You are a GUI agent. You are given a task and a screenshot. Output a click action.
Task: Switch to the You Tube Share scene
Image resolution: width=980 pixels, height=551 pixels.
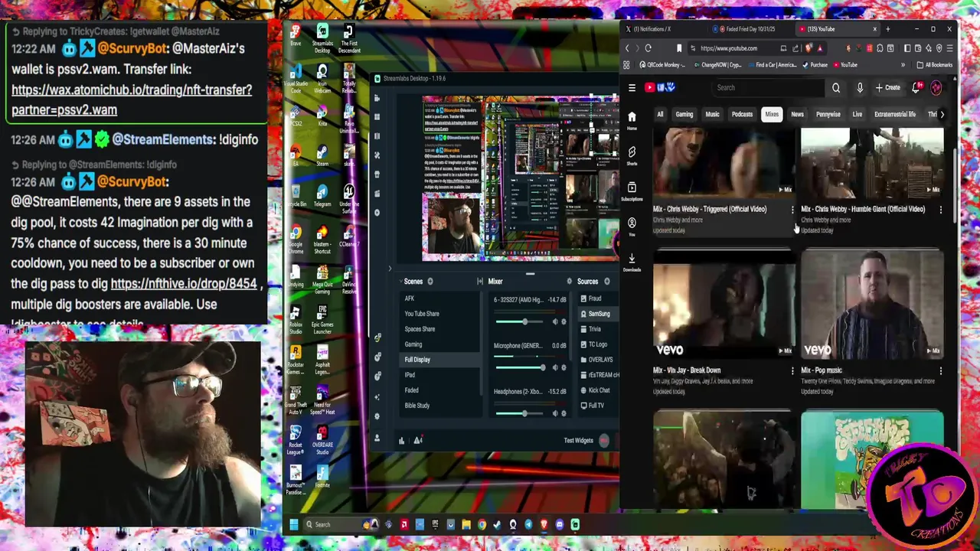click(x=422, y=314)
